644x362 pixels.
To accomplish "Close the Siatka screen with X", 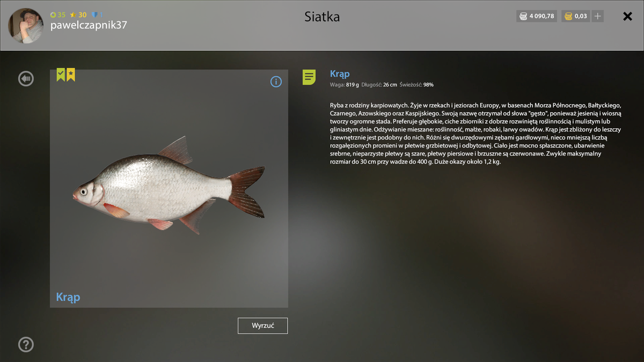I will 627,17.
